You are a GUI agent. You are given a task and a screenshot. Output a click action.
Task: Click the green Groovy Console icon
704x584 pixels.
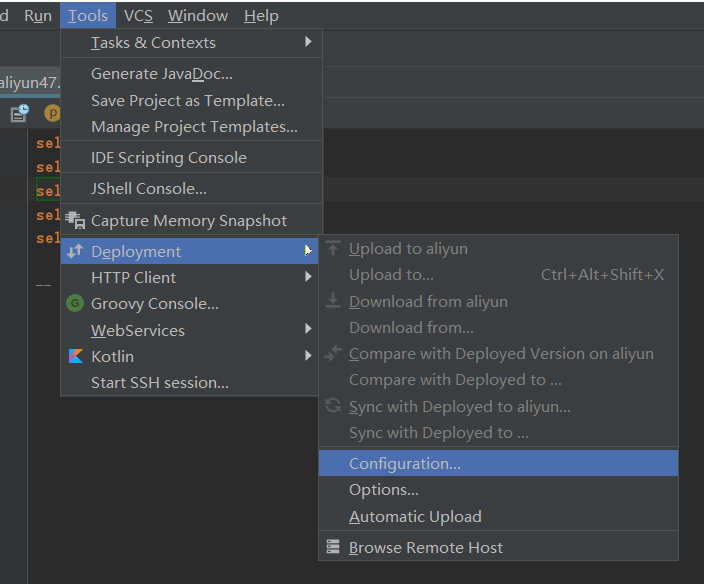[75, 304]
